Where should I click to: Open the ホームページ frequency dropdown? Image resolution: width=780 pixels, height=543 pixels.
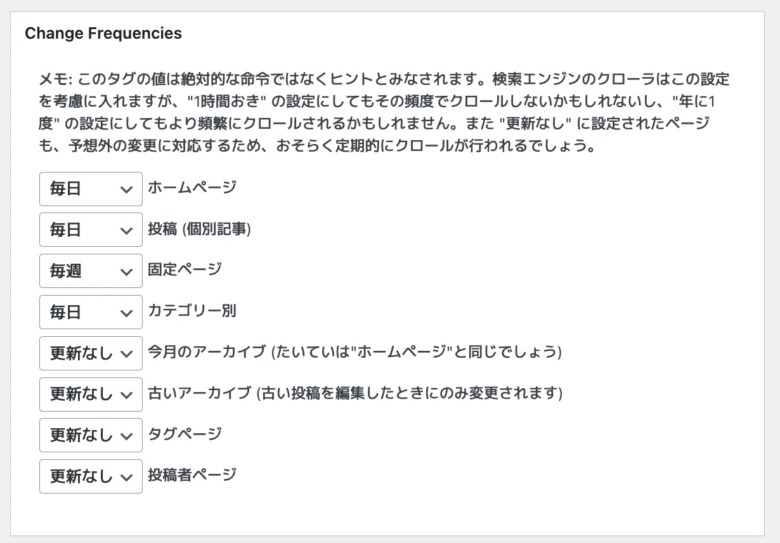click(x=91, y=189)
